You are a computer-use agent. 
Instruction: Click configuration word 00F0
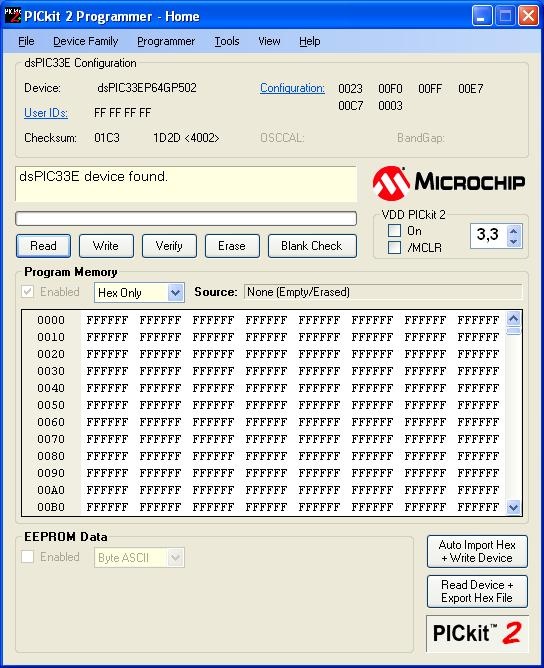point(390,89)
